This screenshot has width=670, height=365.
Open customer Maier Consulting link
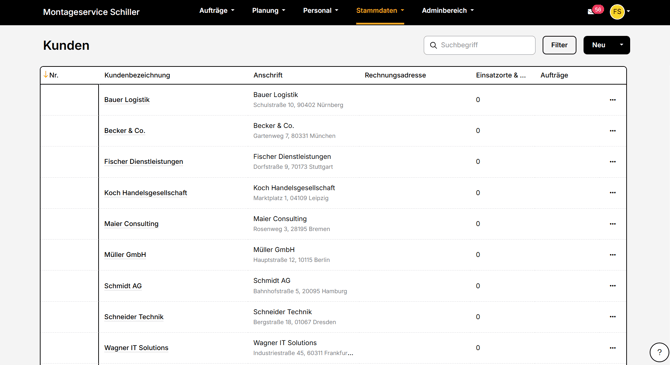coord(131,224)
